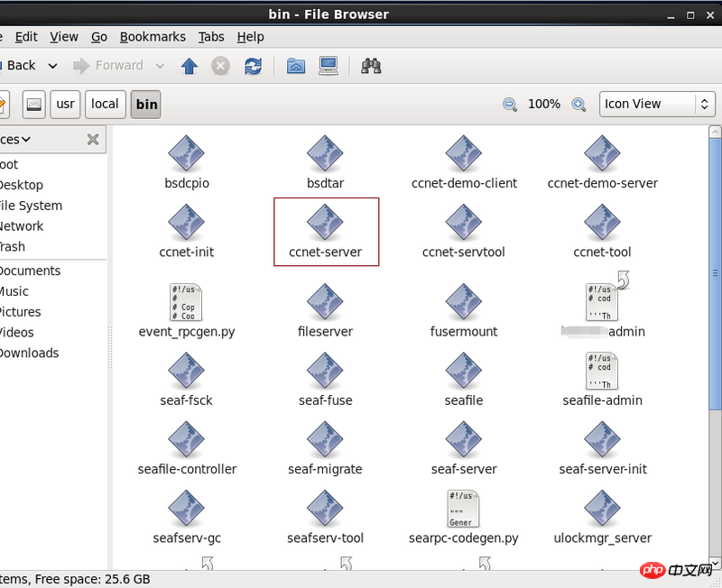Open the Home folder icon

pyautogui.click(x=296, y=66)
